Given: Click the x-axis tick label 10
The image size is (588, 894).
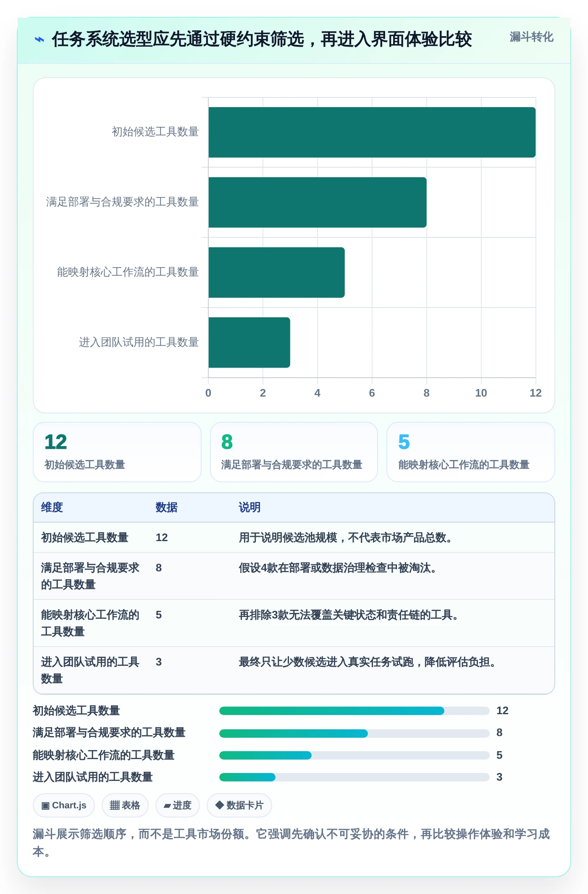Looking at the screenshot, I should click(481, 393).
